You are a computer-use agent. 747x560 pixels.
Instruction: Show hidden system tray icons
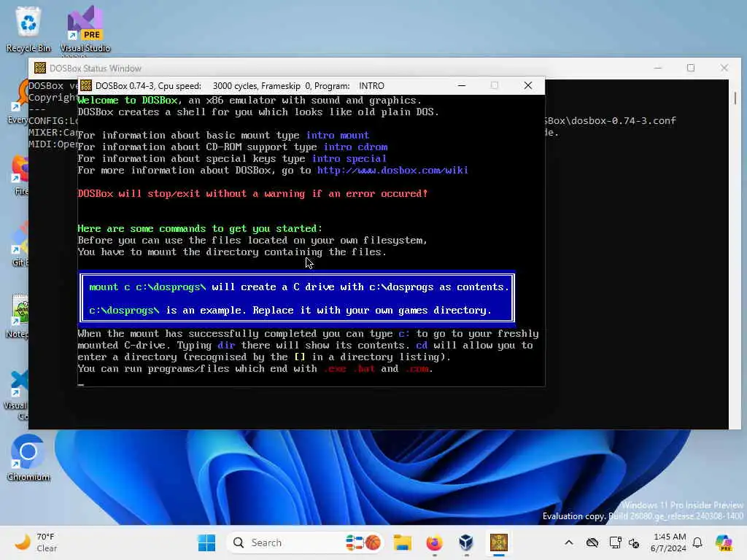point(569,542)
